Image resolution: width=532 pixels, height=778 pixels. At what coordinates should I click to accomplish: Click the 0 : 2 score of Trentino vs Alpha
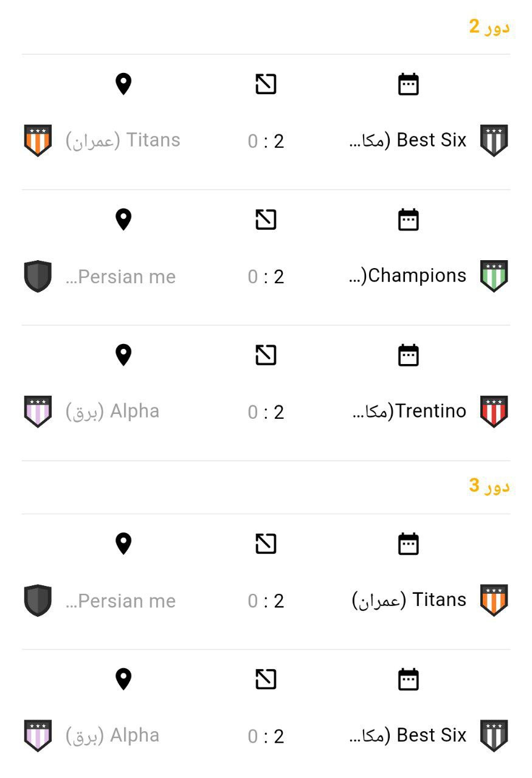[x=266, y=412]
